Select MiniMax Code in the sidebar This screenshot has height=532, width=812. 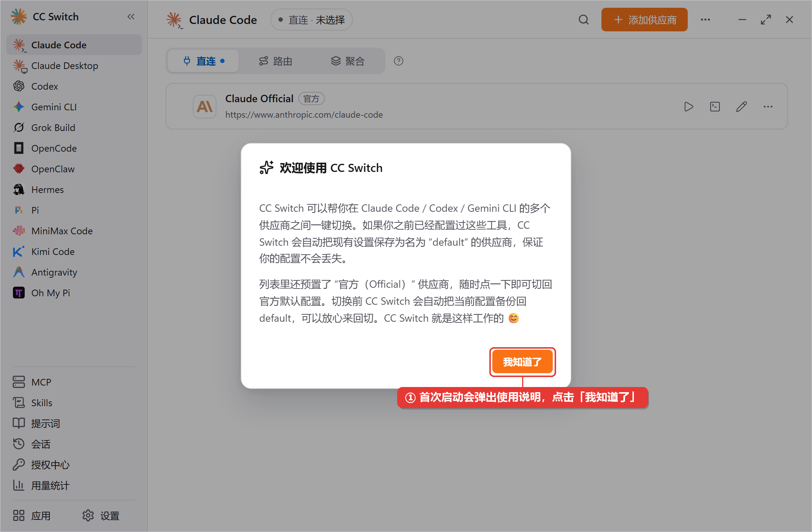tap(74, 231)
